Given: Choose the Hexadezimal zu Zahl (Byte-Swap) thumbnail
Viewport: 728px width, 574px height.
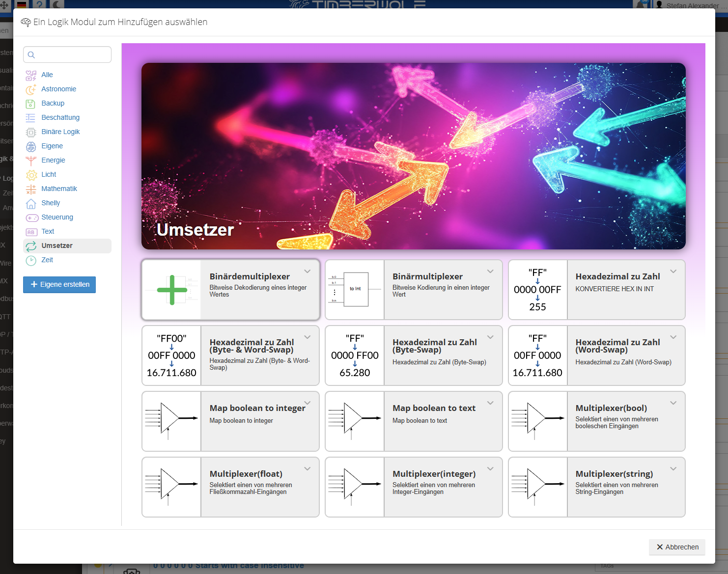Looking at the screenshot, I should click(x=355, y=355).
